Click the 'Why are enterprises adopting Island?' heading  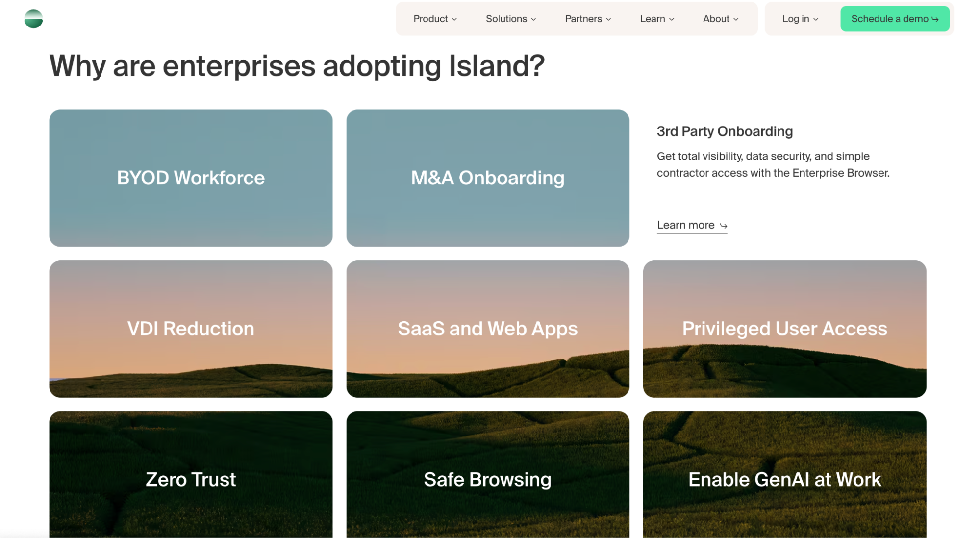click(297, 66)
